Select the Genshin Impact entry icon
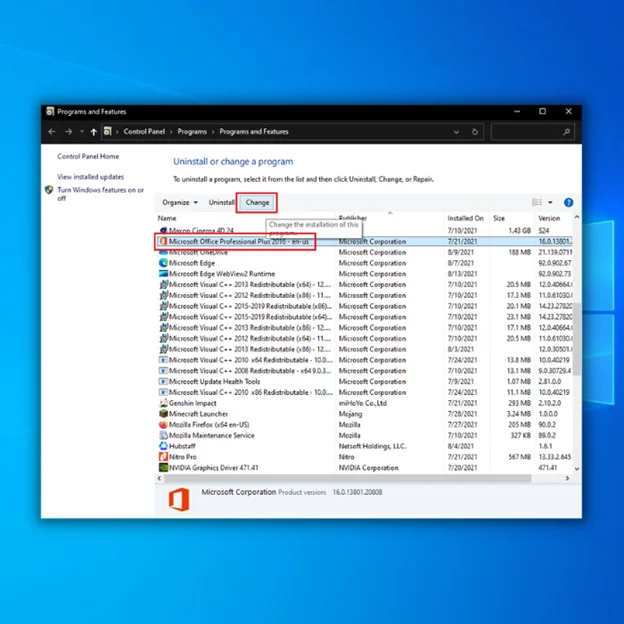The height and width of the screenshot is (624, 624). [163, 403]
